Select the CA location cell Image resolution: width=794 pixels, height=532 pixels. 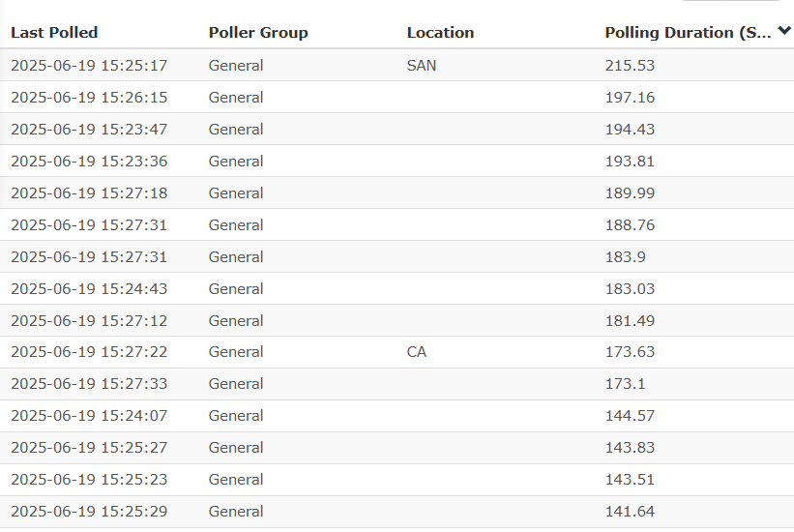click(416, 352)
